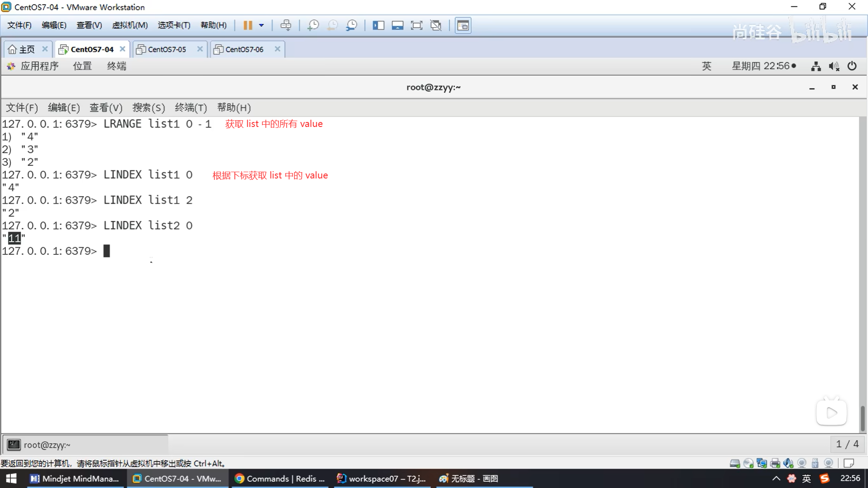Open the power options dropdown arrow
This screenshot has height=488, width=868.
click(261, 25)
